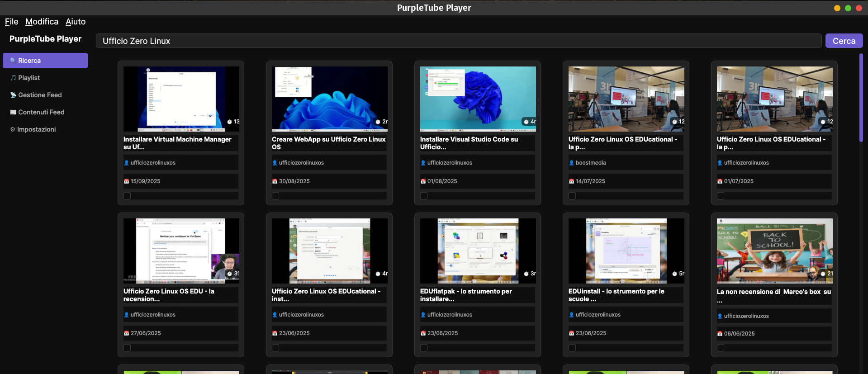Click the boostmedia channel name
The height and width of the screenshot is (374, 868).
[x=591, y=163]
